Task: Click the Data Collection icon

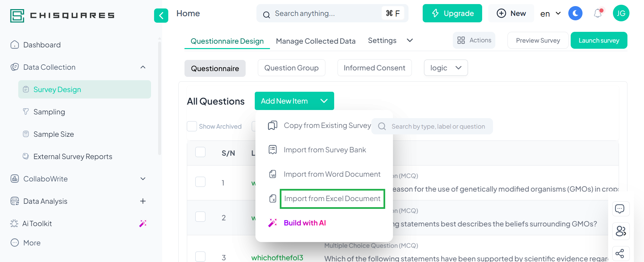Action: pyautogui.click(x=15, y=67)
